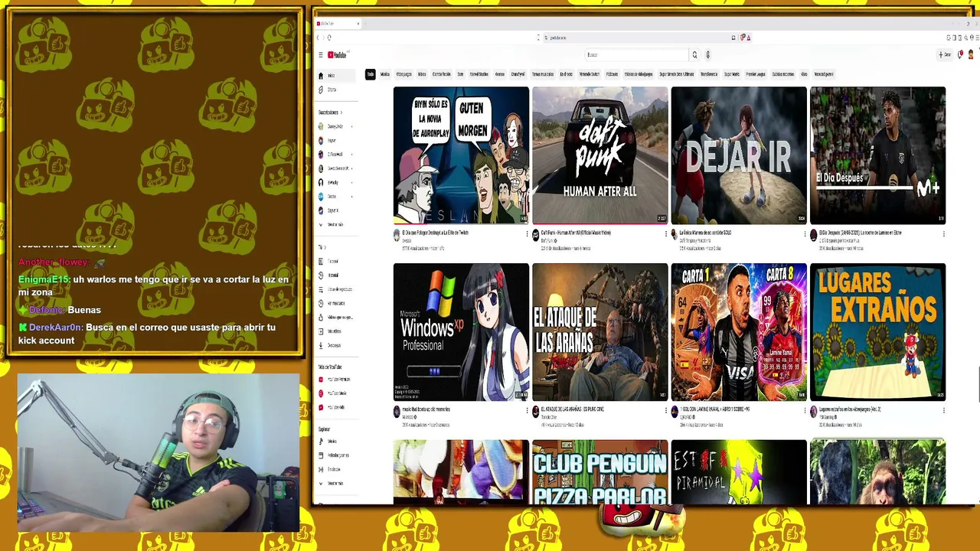Viewport: 980px width, 551px height.
Task: Start voice search with the microphone icon
Action: [707, 55]
